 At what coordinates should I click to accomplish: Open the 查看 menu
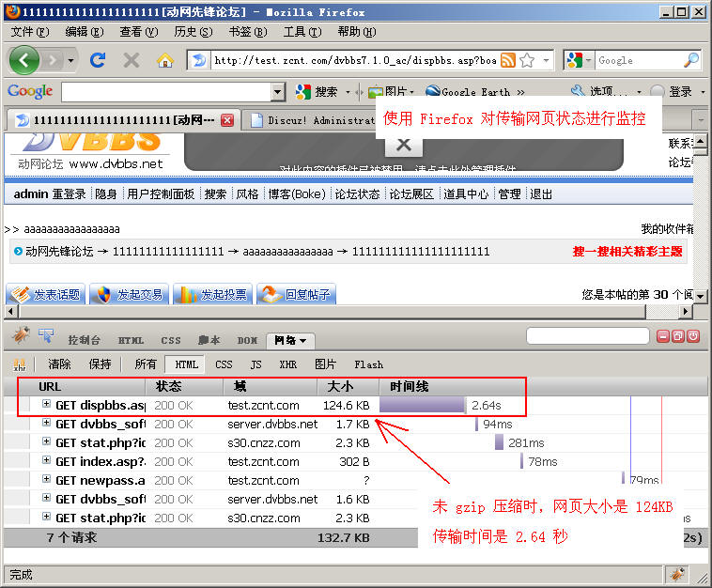point(139,32)
